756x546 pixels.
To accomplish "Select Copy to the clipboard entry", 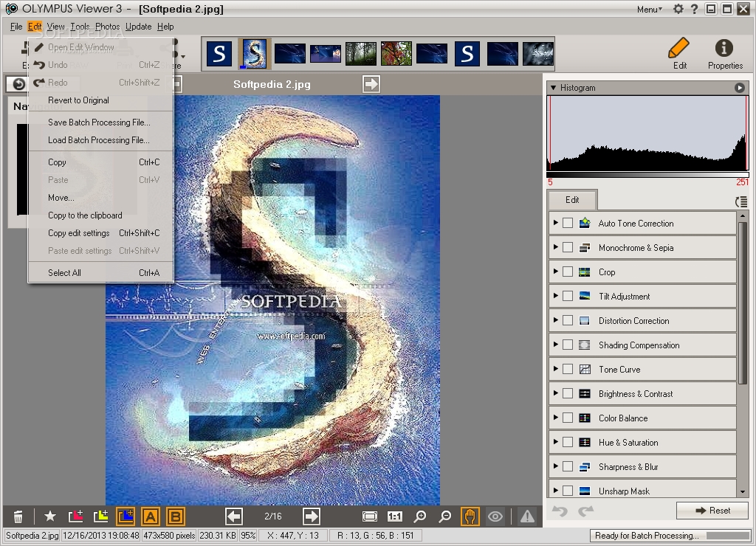I will coord(100,215).
